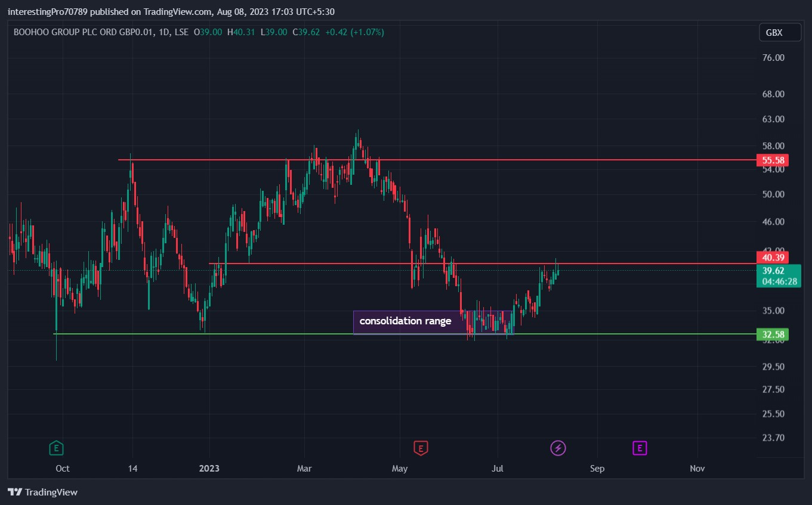Click the Nov label on time axis

697,469
